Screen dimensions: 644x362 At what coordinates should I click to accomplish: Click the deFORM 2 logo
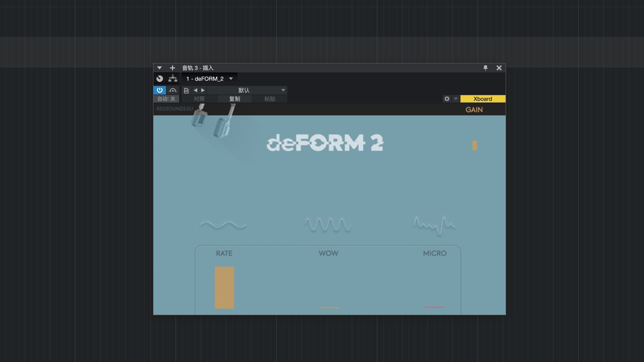pyautogui.click(x=325, y=143)
